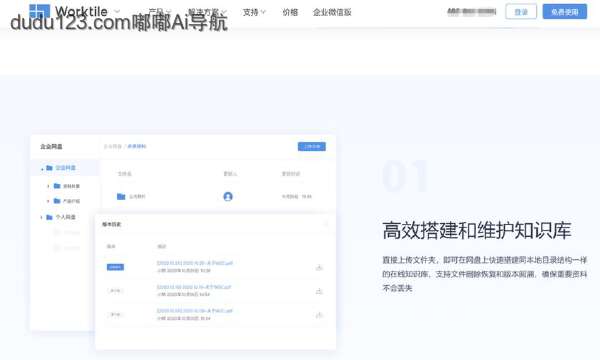Download the first version entry

[x=319, y=267]
